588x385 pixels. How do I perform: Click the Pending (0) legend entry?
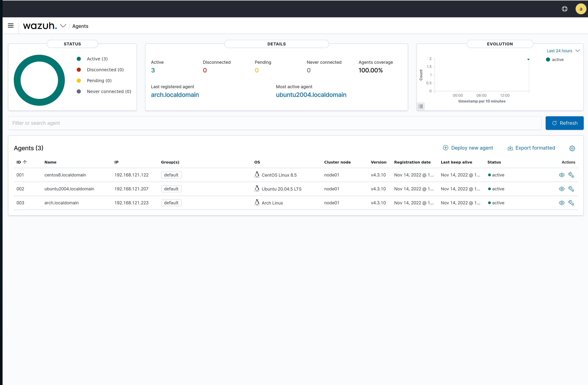click(94, 80)
